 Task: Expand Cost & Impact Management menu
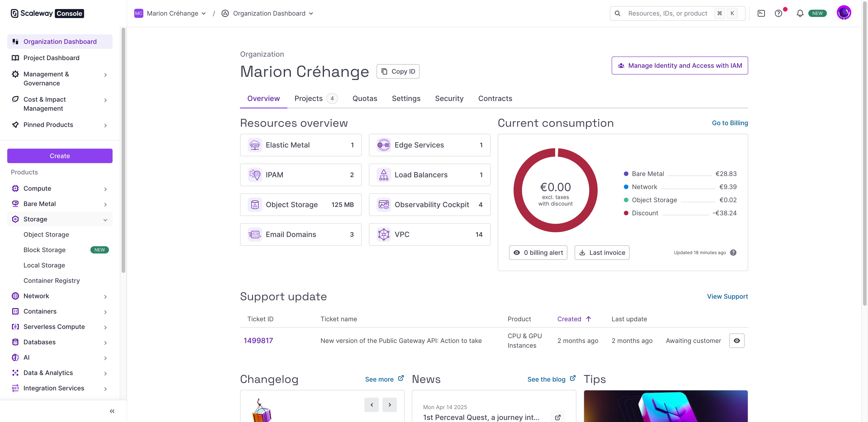(106, 100)
